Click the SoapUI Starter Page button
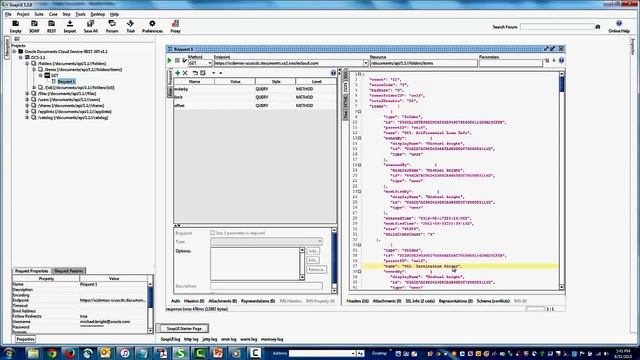Image resolution: width=640 pixels, height=360 pixels. pos(184,328)
